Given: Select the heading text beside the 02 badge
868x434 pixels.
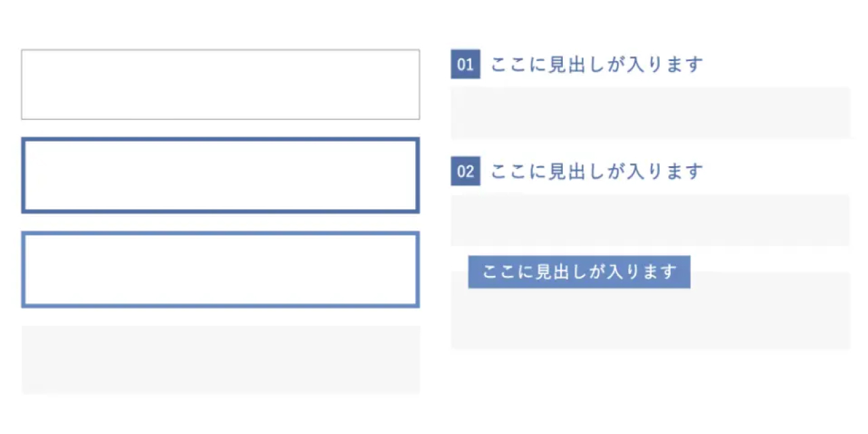Looking at the screenshot, I should point(597,171).
